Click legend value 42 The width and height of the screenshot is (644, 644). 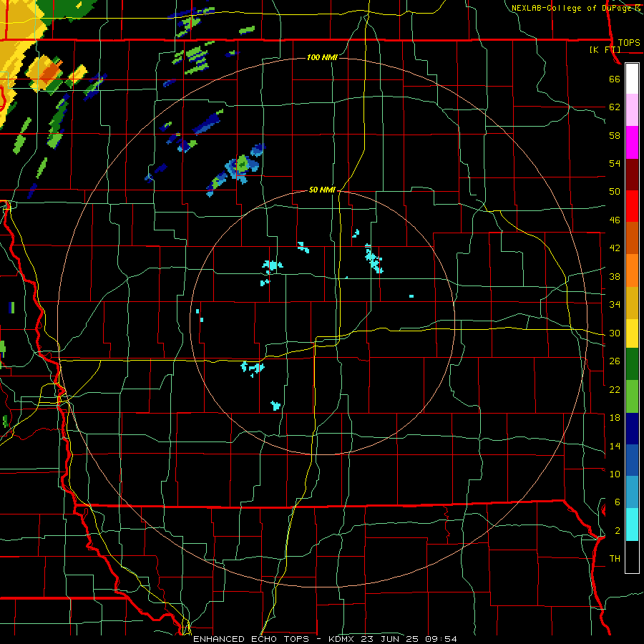tap(615, 248)
